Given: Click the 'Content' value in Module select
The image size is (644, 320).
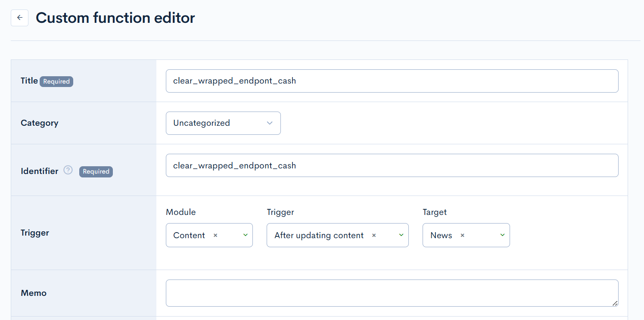Looking at the screenshot, I should point(189,235).
